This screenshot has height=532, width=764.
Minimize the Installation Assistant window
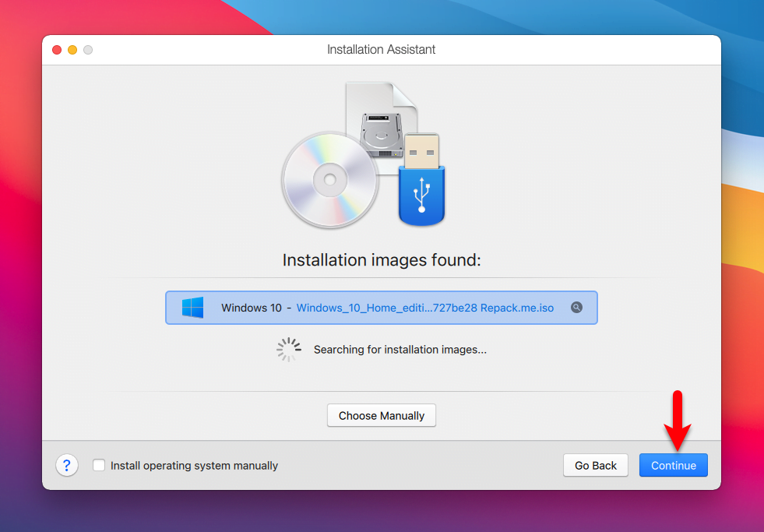(72, 50)
